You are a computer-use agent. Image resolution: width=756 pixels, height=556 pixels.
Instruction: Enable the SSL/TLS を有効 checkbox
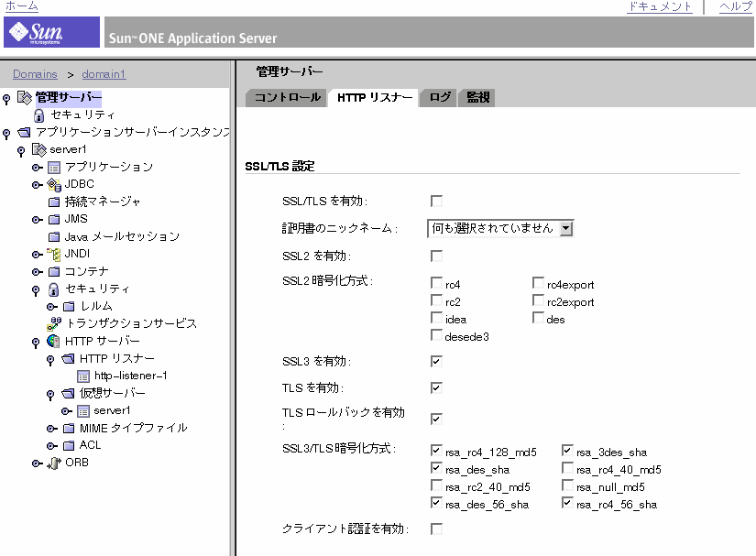[436, 201]
